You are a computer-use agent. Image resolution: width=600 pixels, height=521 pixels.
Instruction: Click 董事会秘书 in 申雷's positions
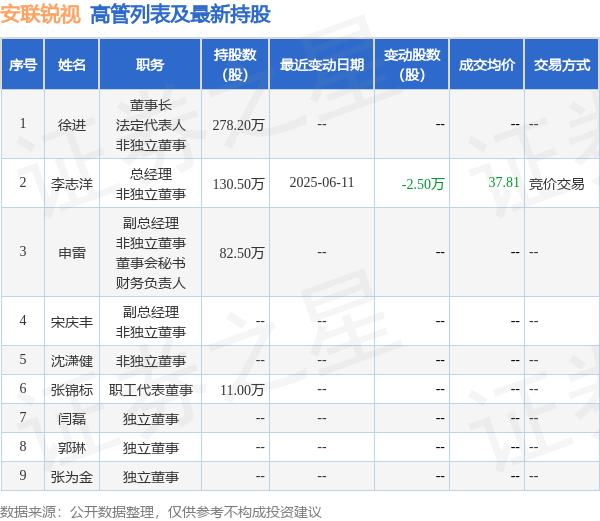click(150, 263)
